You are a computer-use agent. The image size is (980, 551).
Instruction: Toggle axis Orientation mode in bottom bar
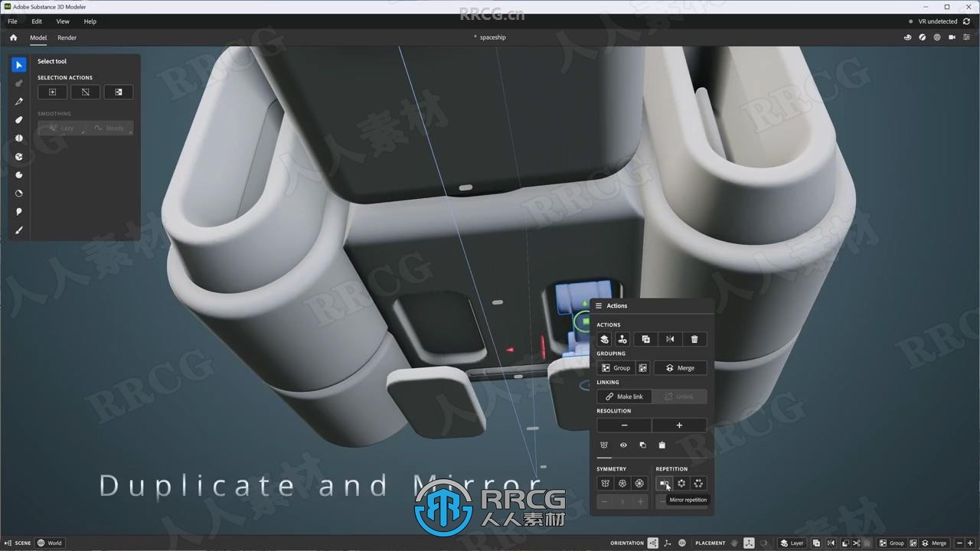click(x=668, y=543)
